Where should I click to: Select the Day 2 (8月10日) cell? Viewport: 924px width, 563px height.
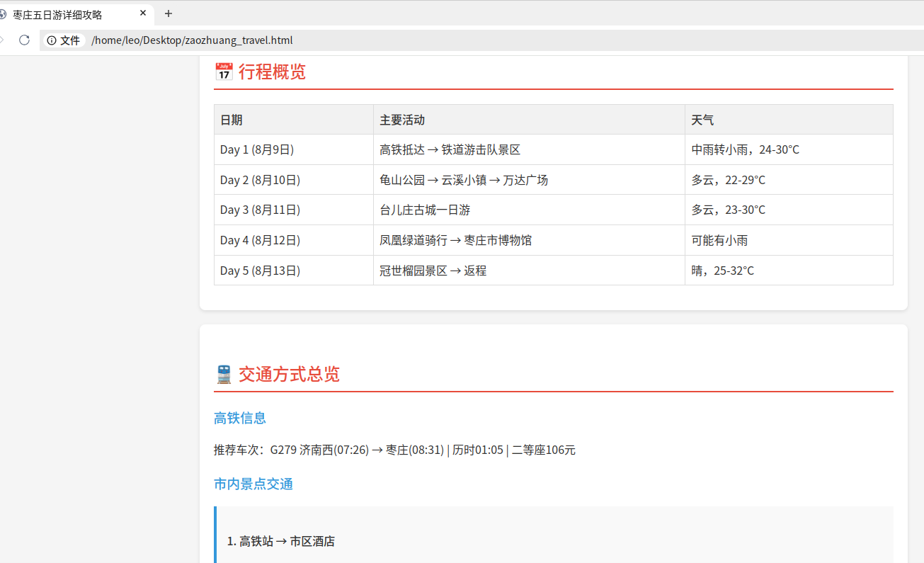click(294, 180)
